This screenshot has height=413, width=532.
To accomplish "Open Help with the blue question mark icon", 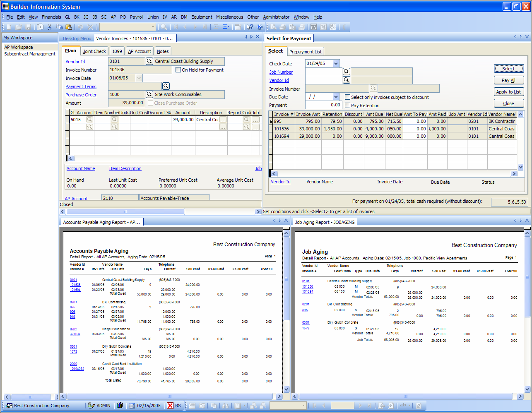I will [x=260, y=27].
